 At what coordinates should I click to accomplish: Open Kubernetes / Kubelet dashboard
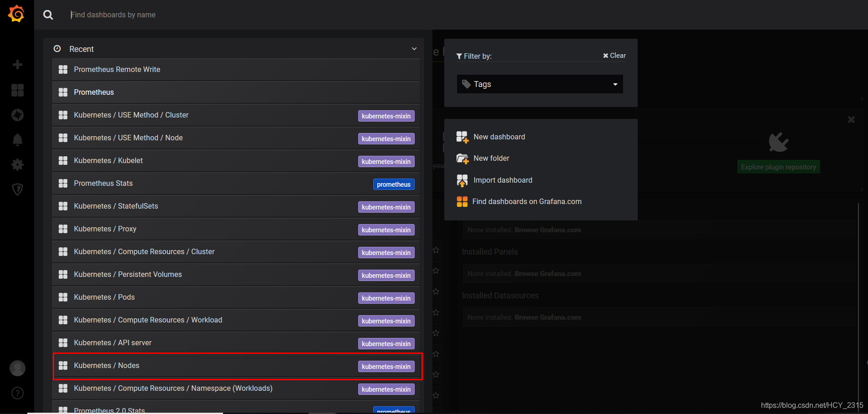tap(236, 161)
